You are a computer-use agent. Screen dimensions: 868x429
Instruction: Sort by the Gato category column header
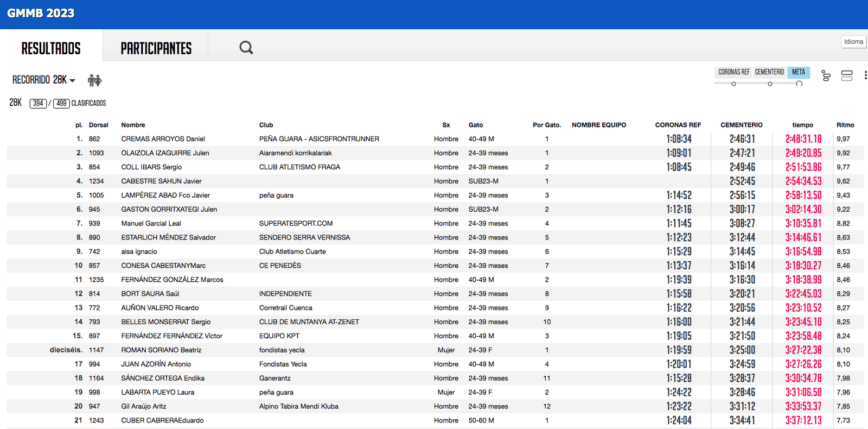pyautogui.click(x=475, y=125)
